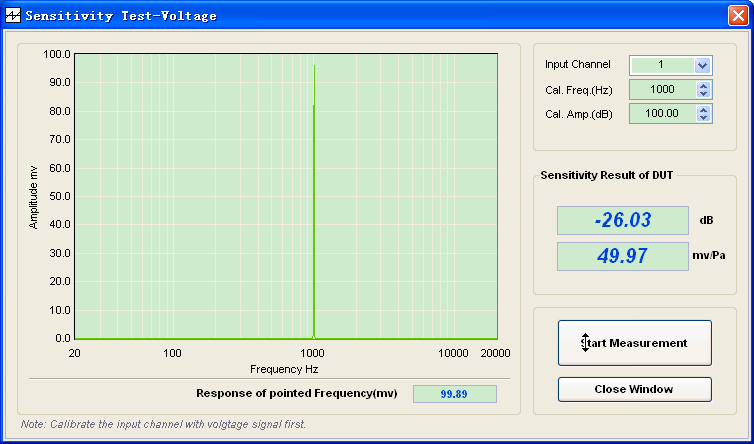Click the pointed frequency response value 99.89

455,394
